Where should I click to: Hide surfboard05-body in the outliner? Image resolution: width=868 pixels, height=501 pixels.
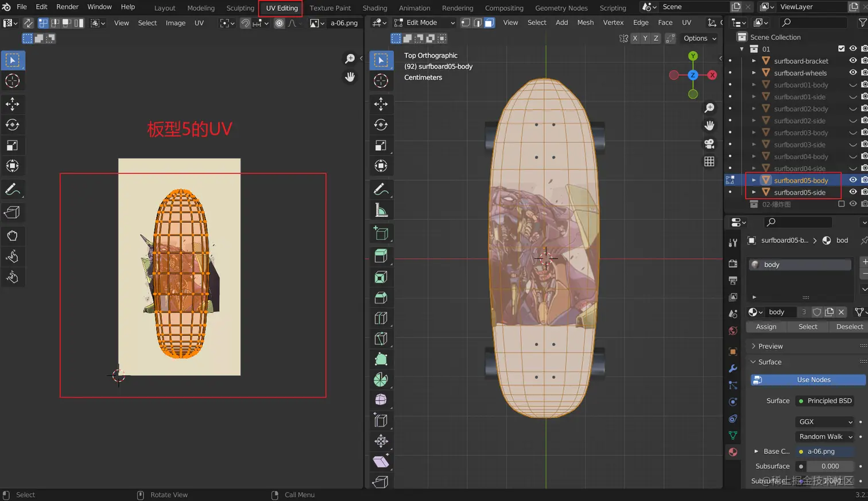[853, 180]
